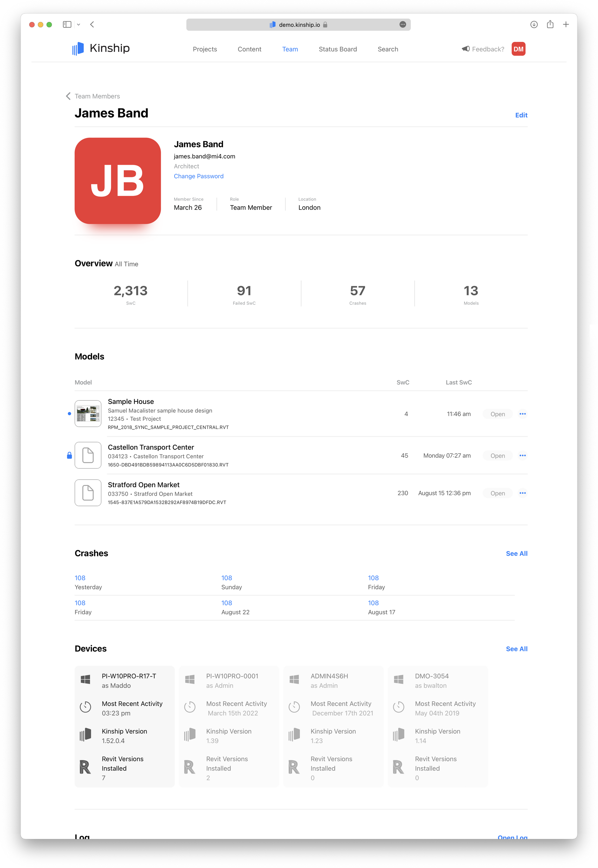Click the ellipsis menu for Sample House model

tap(522, 414)
